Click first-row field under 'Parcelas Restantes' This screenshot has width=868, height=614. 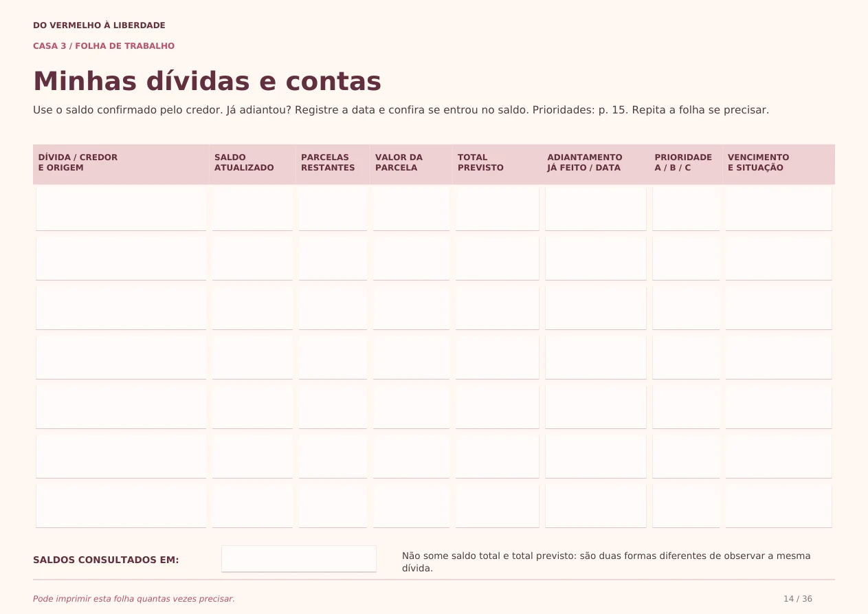tap(333, 209)
